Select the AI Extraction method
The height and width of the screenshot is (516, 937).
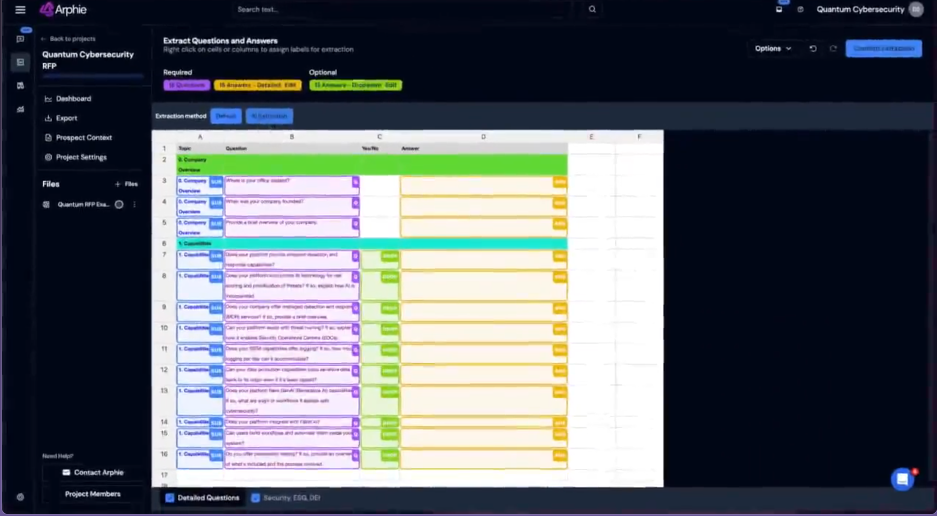tap(270, 116)
